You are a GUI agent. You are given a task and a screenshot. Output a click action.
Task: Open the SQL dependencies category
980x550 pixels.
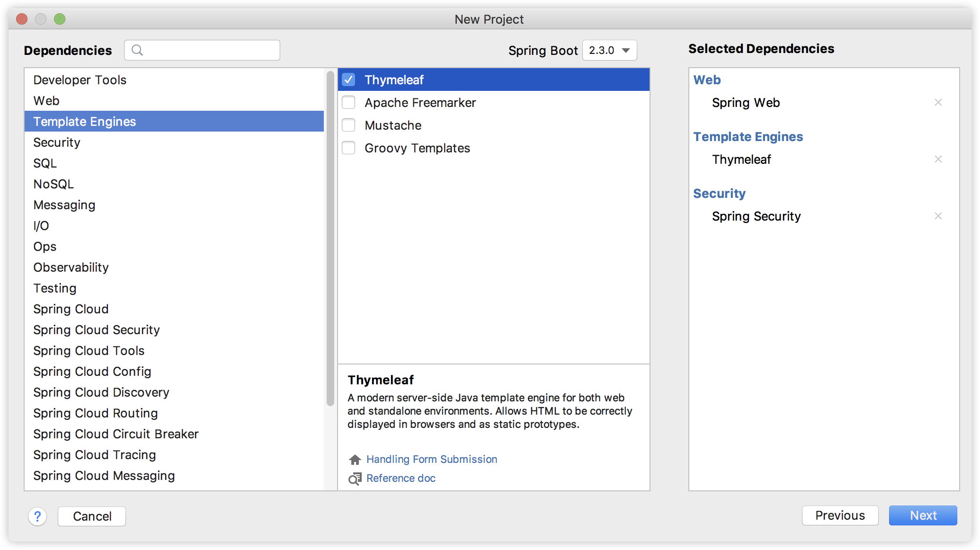coord(45,163)
